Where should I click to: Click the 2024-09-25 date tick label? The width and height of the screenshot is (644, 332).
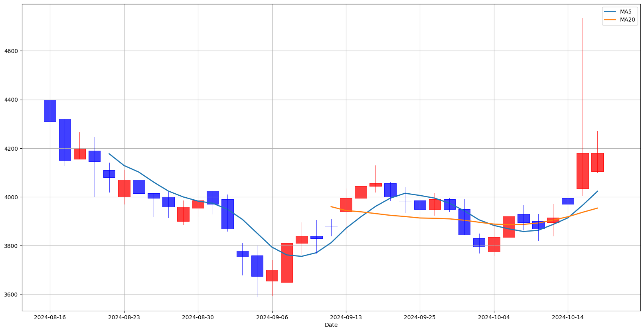coord(420,317)
